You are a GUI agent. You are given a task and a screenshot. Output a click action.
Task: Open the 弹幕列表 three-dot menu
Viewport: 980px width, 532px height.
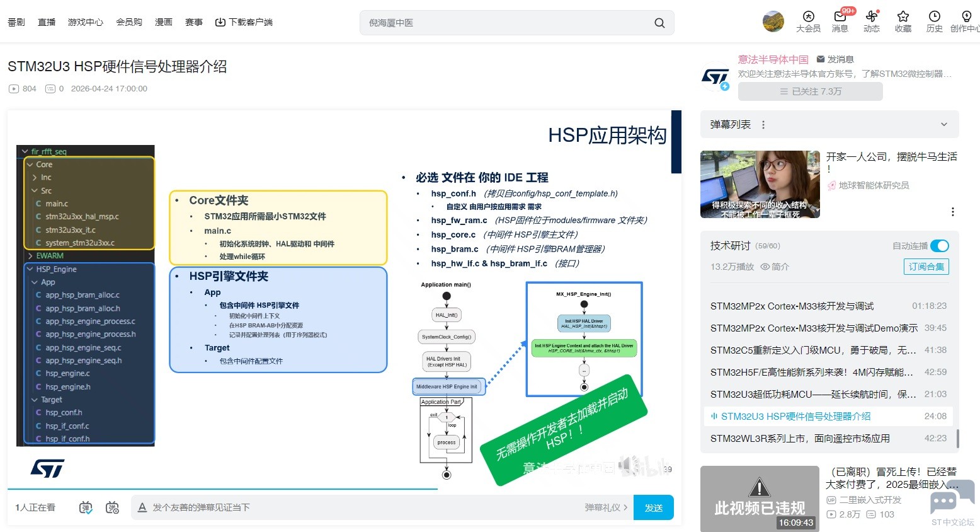pyautogui.click(x=763, y=125)
